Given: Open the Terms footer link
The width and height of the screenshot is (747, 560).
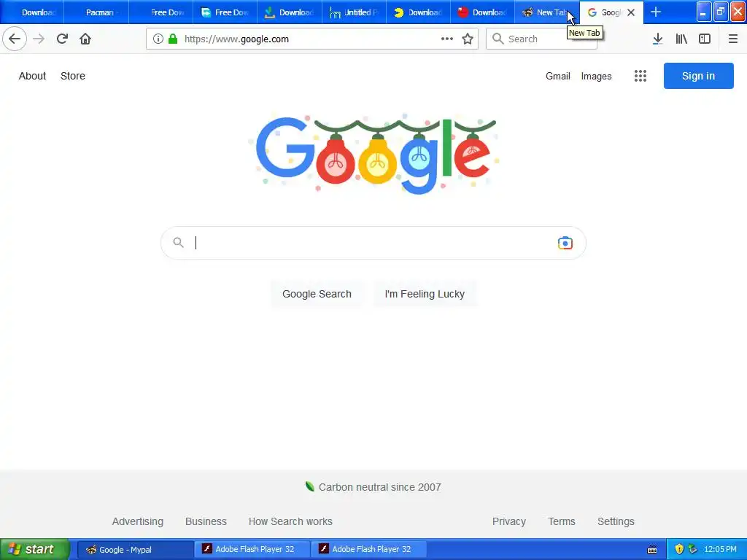Looking at the screenshot, I should coord(562,521).
